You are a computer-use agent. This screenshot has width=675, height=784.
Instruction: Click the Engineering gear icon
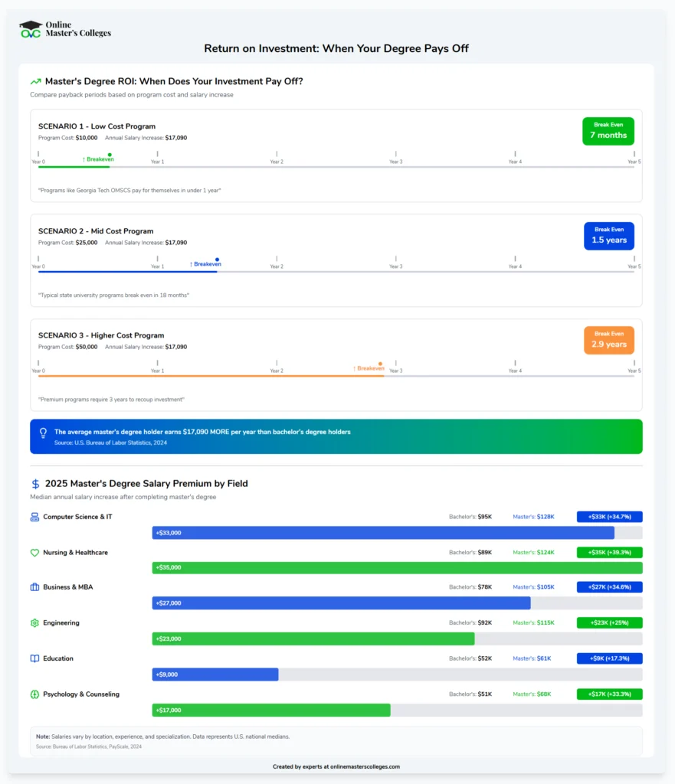[34, 623]
